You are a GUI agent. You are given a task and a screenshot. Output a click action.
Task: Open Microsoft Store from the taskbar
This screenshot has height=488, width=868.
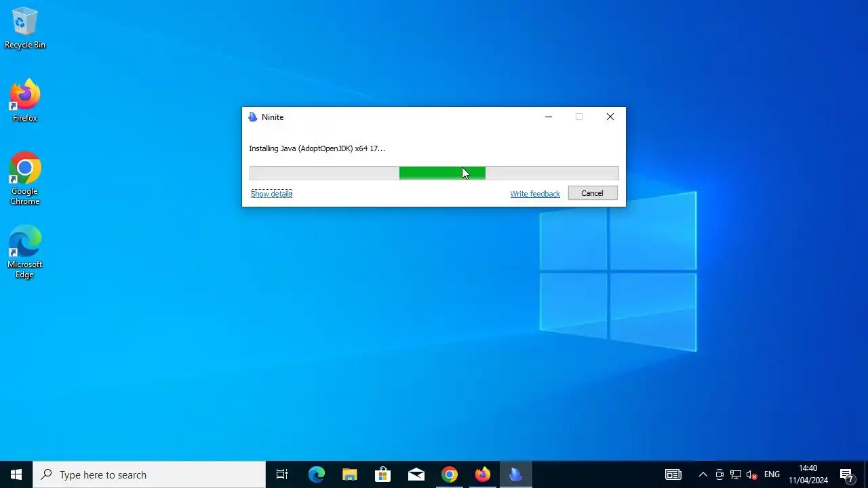pyautogui.click(x=383, y=474)
